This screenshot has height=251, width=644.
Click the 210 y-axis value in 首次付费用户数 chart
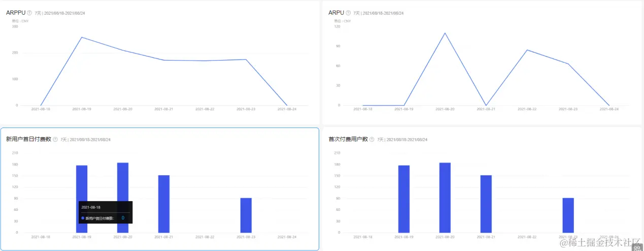coord(337,153)
